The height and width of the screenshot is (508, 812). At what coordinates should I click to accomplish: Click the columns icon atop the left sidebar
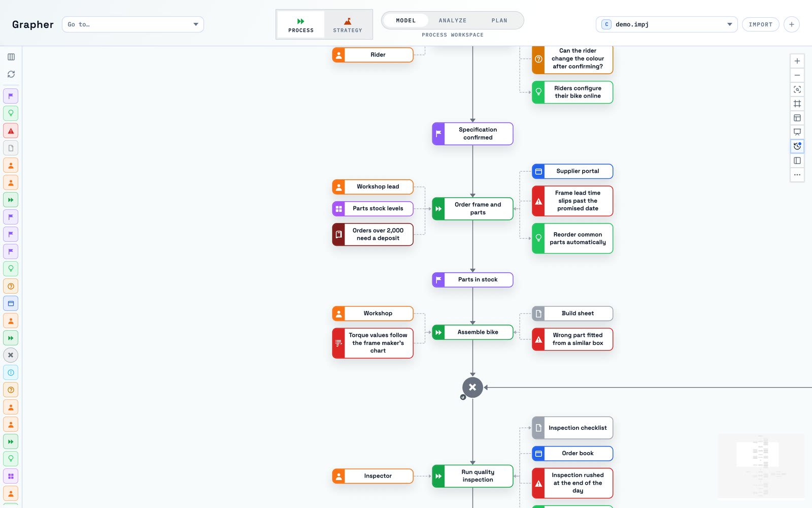11,57
